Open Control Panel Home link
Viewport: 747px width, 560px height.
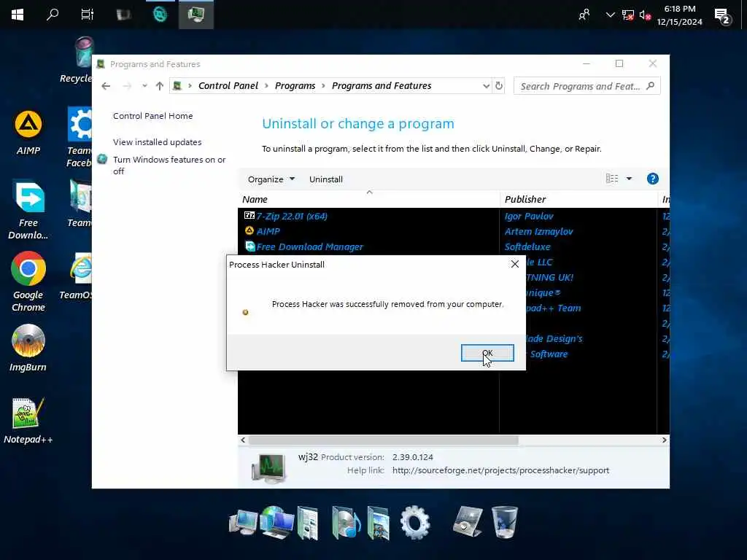(x=153, y=116)
